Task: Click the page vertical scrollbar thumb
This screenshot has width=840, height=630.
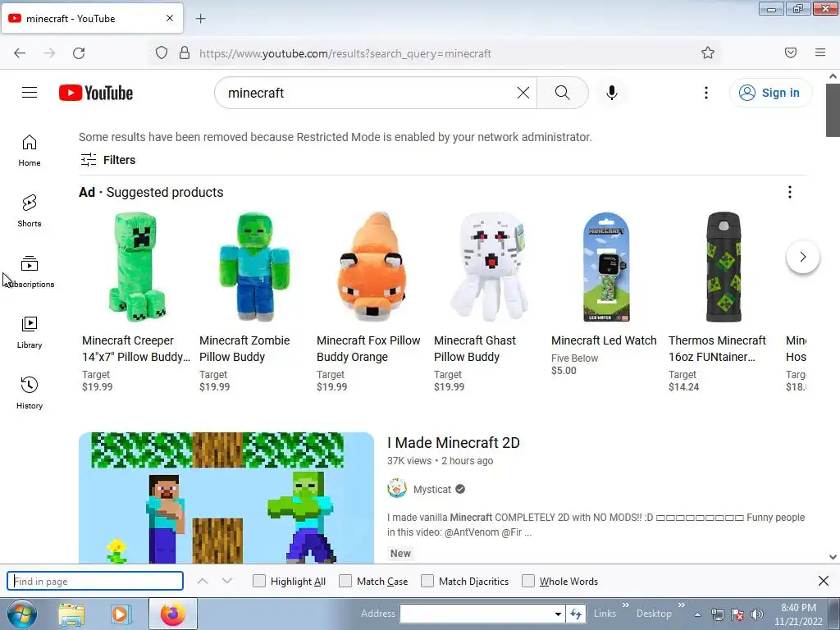Action: [833, 110]
